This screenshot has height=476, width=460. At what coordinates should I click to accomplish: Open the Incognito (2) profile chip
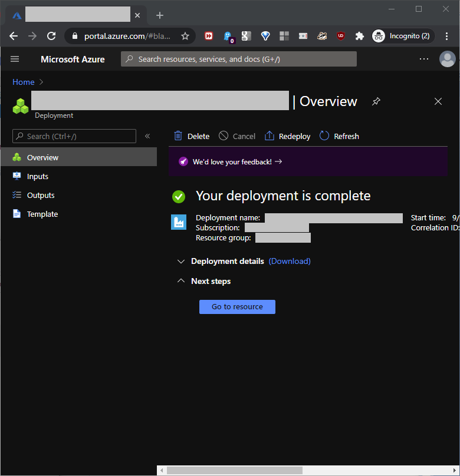click(x=403, y=36)
